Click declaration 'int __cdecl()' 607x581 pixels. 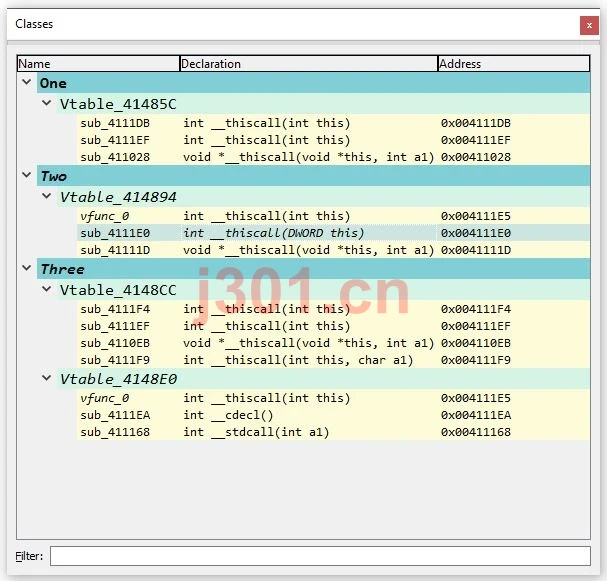point(228,415)
